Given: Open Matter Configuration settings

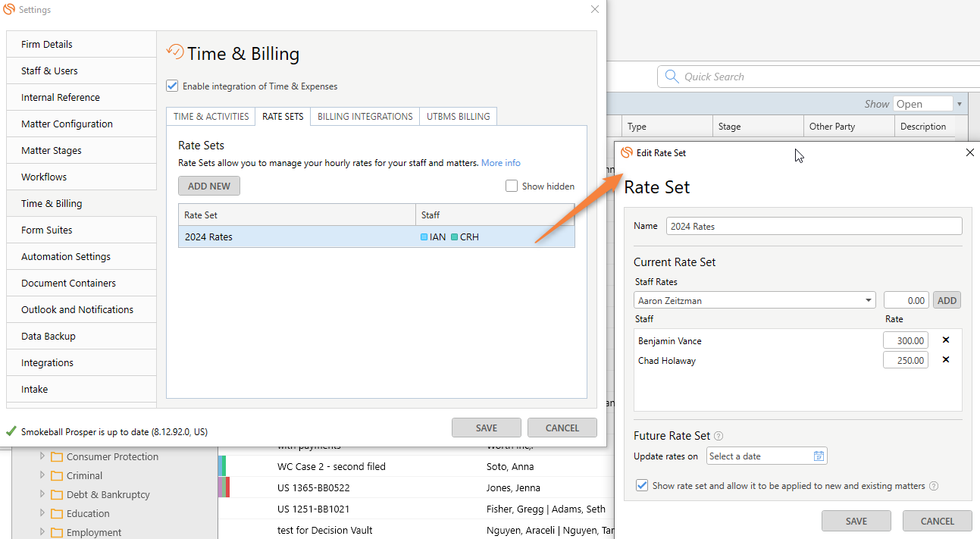Looking at the screenshot, I should pos(81,124).
